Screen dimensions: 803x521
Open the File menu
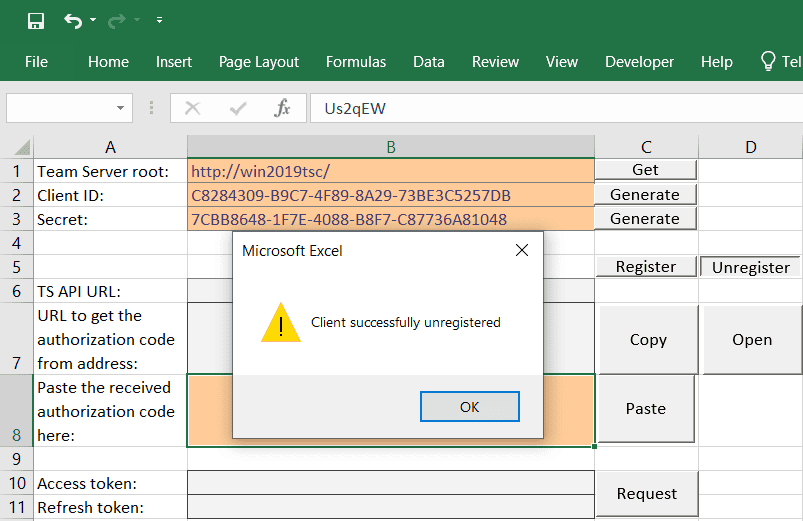pos(36,62)
